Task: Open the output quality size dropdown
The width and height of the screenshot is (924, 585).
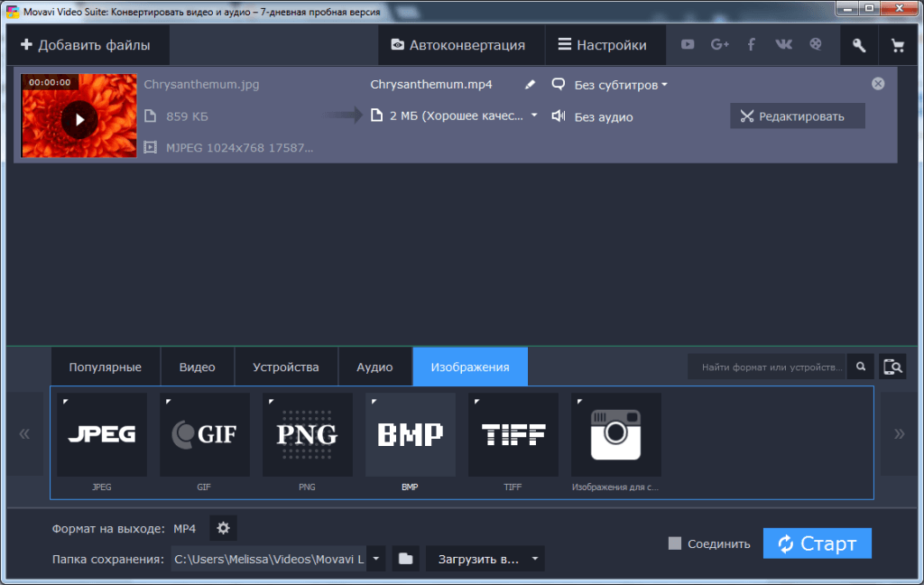Action: (x=533, y=116)
